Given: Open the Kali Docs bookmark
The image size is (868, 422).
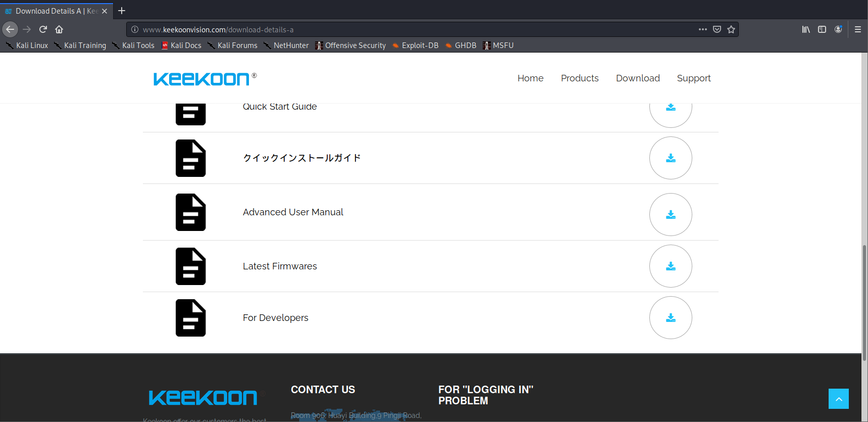Looking at the screenshot, I should coord(181,45).
